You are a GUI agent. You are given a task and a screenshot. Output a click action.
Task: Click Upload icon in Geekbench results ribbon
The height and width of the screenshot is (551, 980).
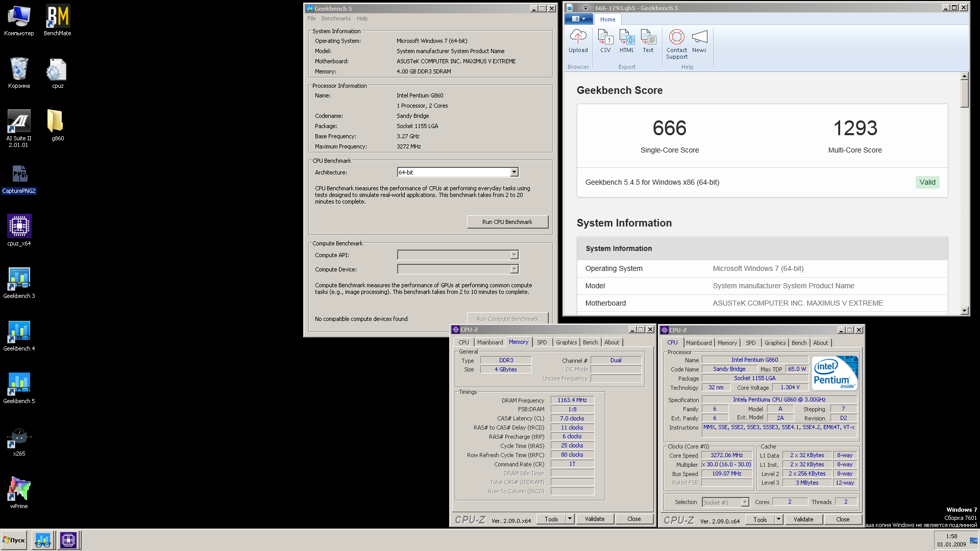pos(578,41)
